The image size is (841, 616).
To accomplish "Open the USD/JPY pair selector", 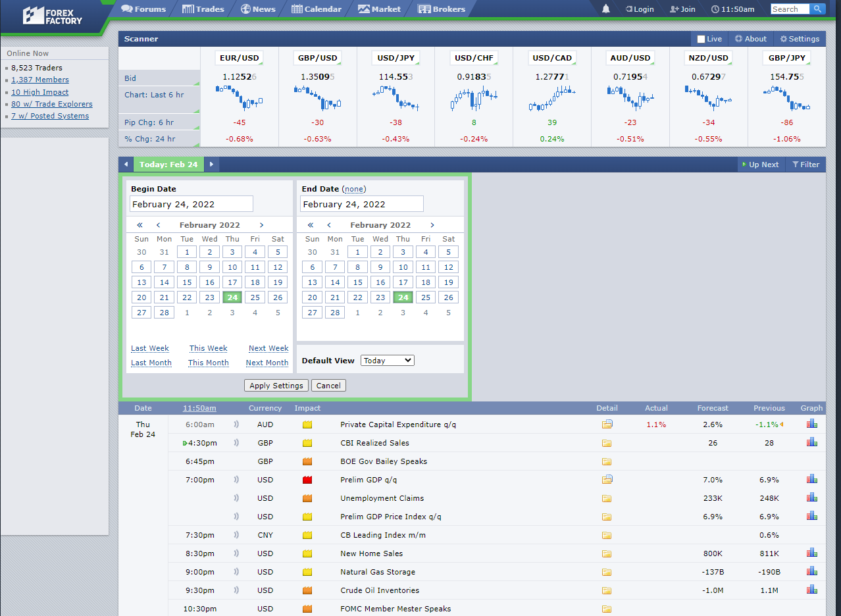I will pyautogui.click(x=395, y=58).
